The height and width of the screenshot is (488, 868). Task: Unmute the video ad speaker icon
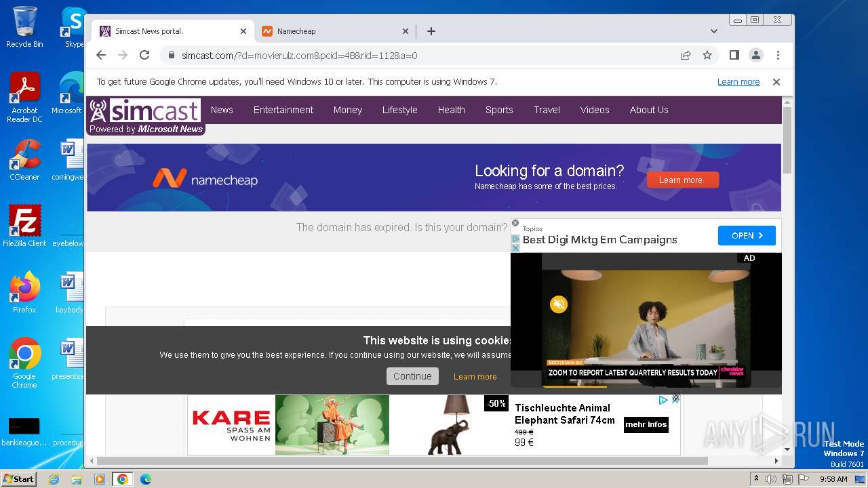(x=559, y=304)
